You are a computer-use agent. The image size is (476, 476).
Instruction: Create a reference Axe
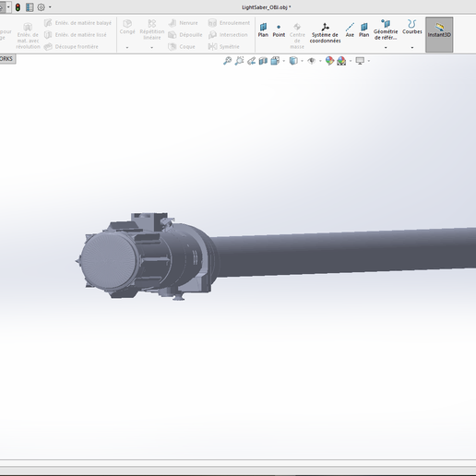350,30
